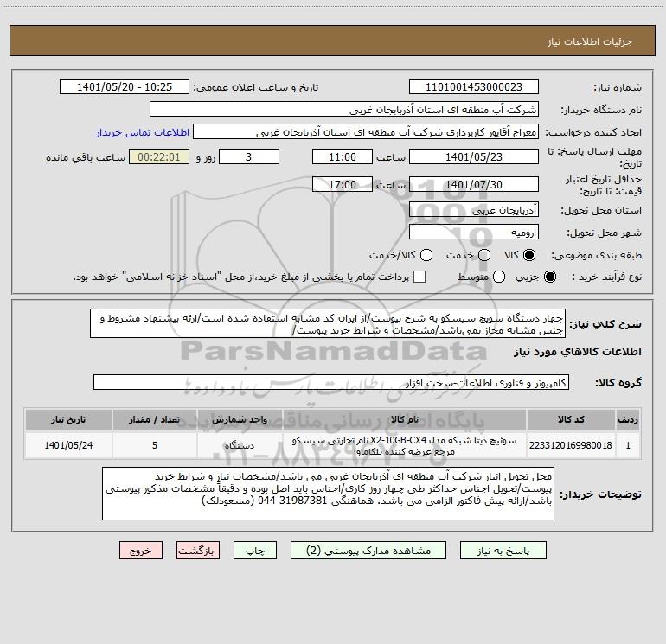Select the جزیی purchase type radio

[550, 277]
